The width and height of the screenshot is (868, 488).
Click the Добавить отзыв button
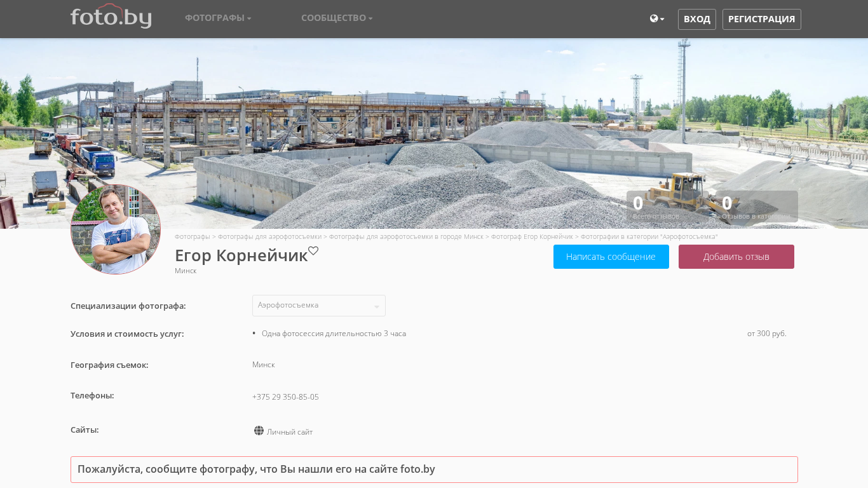point(736,257)
